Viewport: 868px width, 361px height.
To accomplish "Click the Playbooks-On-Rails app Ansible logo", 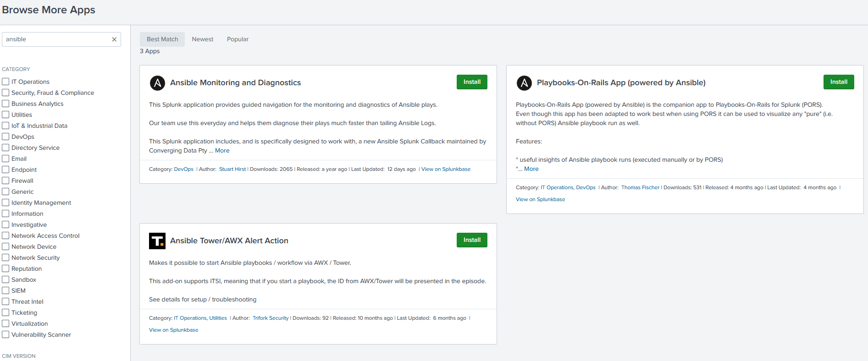I will point(524,83).
